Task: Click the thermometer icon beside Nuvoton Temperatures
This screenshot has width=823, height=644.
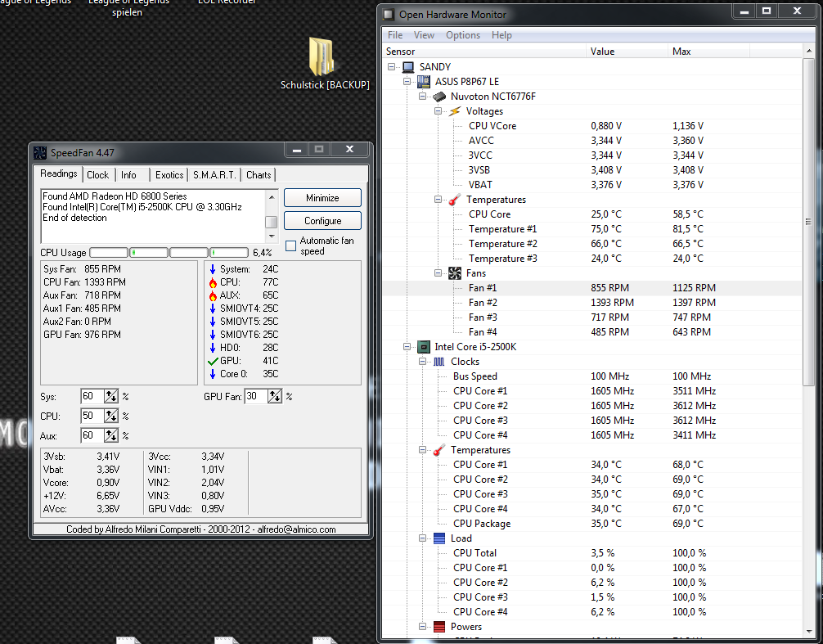Action: pyautogui.click(x=455, y=200)
